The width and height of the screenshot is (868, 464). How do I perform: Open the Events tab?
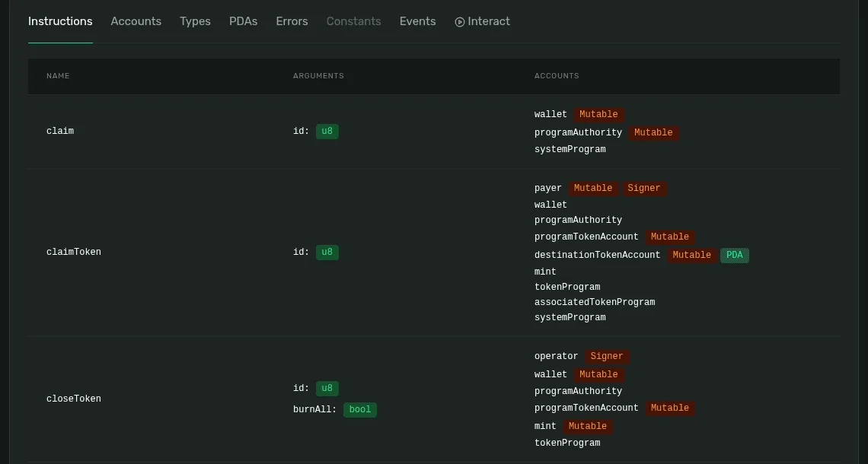coord(418,21)
